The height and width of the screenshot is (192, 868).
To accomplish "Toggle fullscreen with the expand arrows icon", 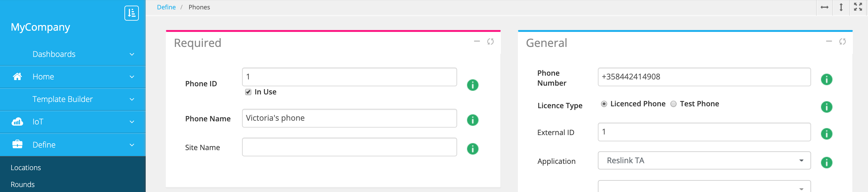I will (x=858, y=7).
